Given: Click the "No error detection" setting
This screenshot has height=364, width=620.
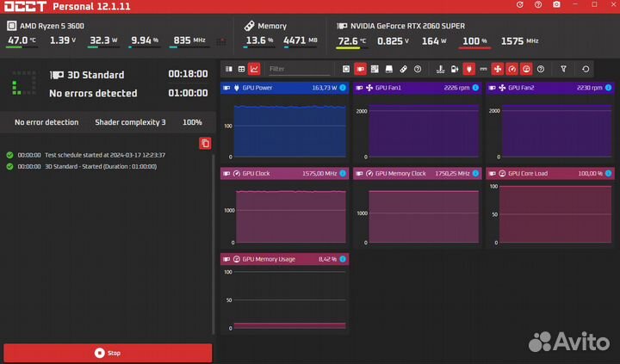Looking at the screenshot, I should (46, 122).
